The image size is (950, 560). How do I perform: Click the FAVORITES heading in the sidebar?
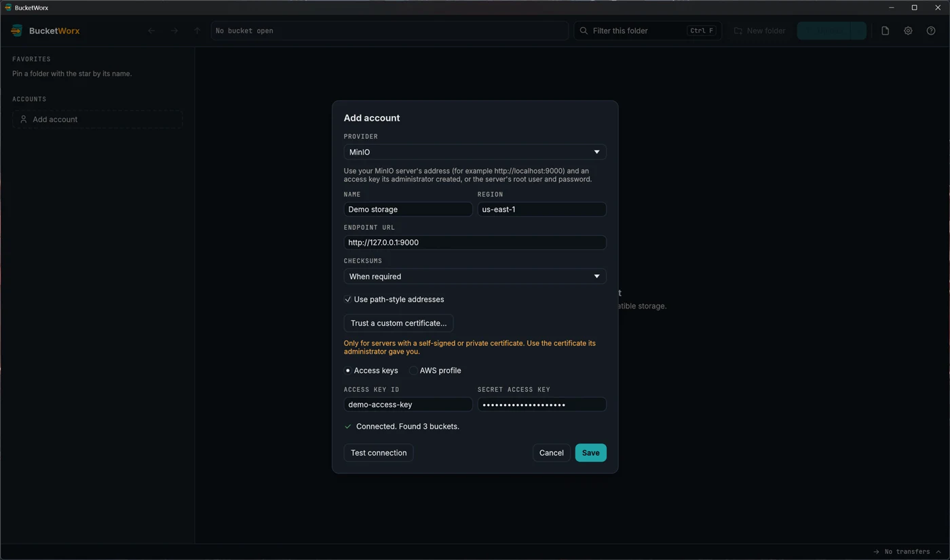(x=31, y=59)
